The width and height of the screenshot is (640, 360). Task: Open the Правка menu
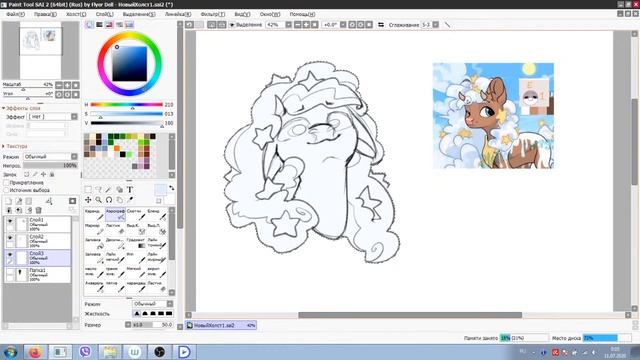[x=45, y=14]
